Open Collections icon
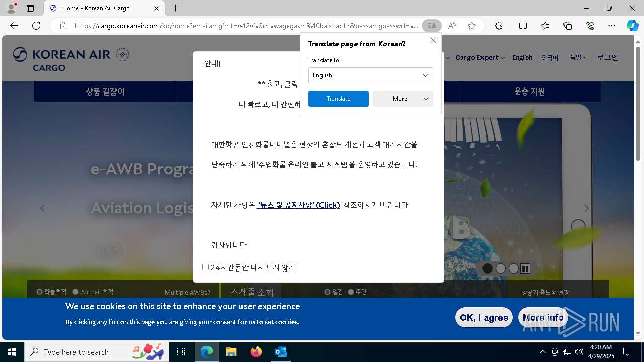The image size is (644, 362). coord(568,26)
